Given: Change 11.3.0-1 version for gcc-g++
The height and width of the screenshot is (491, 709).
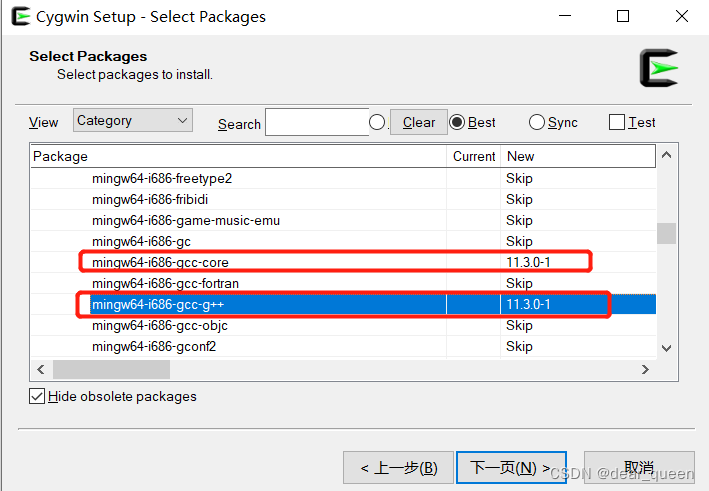Looking at the screenshot, I should [528, 304].
